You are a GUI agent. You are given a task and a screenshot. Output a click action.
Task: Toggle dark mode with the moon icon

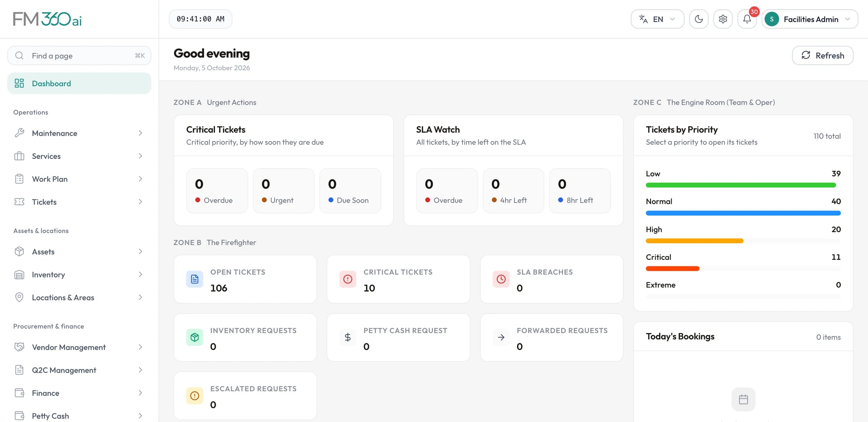[698, 19]
